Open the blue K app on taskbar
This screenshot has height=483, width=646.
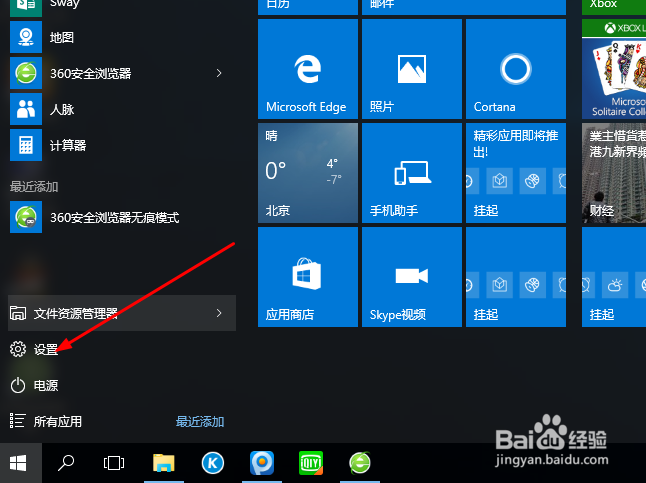(213, 463)
